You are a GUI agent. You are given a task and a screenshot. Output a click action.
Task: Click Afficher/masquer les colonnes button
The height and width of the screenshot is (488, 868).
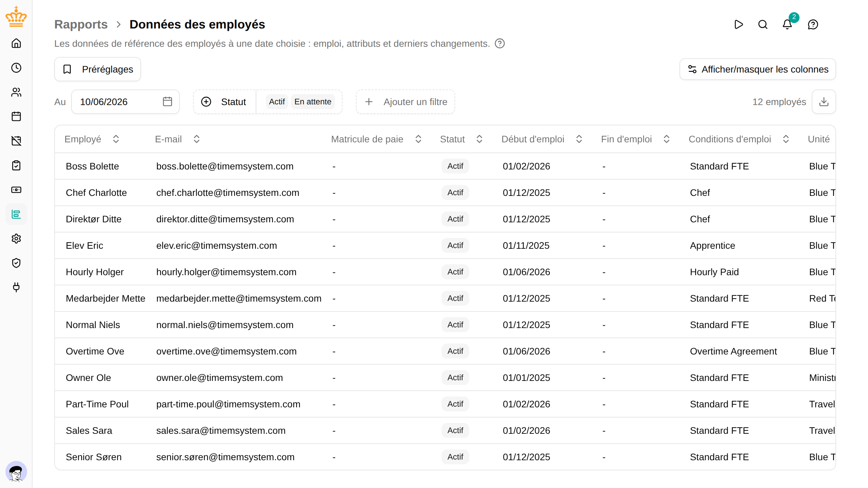coord(758,69)
